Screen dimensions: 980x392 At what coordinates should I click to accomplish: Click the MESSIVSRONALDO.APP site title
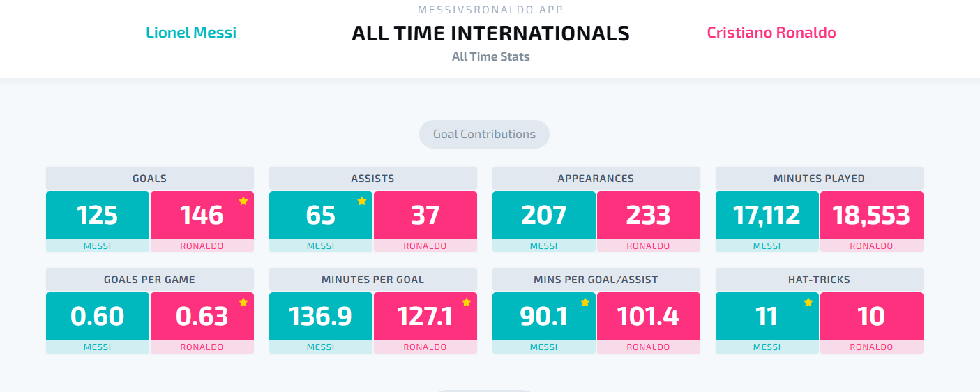[490, 10]
